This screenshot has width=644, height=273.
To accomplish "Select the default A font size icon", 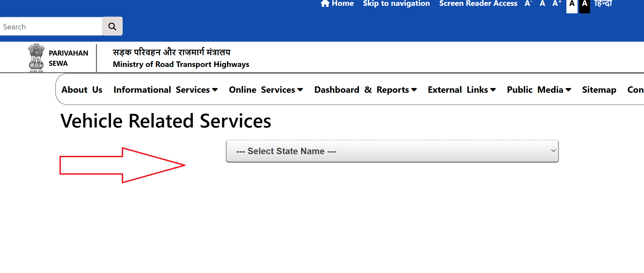I will (x=542, y=4).
